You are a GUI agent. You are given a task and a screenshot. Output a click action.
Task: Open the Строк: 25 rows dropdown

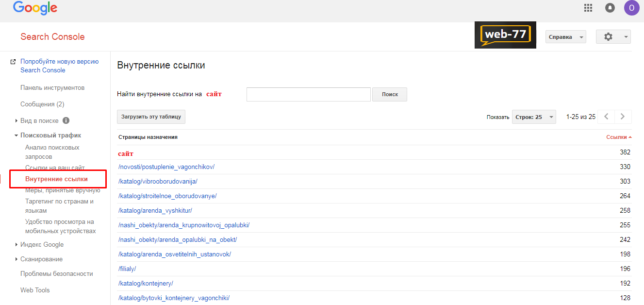coord(534,117)
